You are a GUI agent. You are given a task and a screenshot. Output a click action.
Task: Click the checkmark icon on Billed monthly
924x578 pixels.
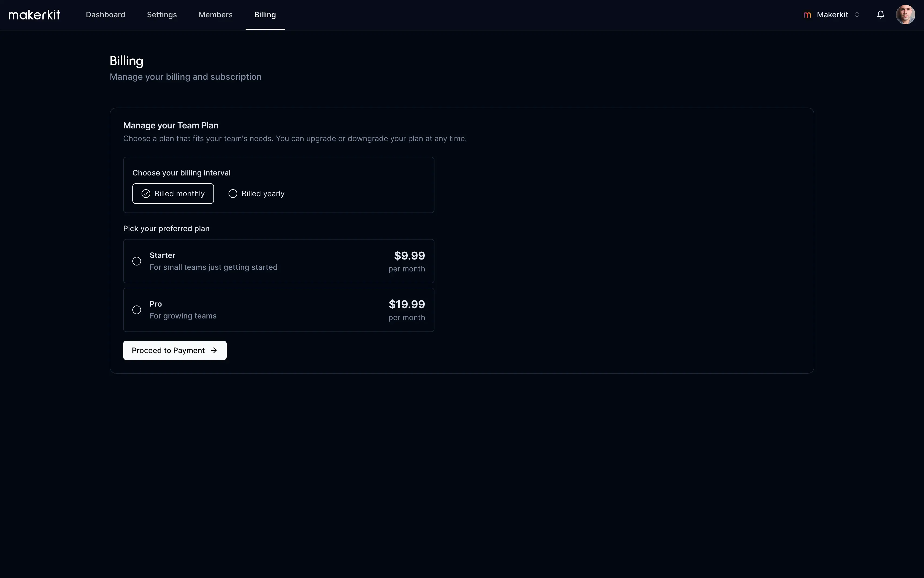click(x=146, y=194)
